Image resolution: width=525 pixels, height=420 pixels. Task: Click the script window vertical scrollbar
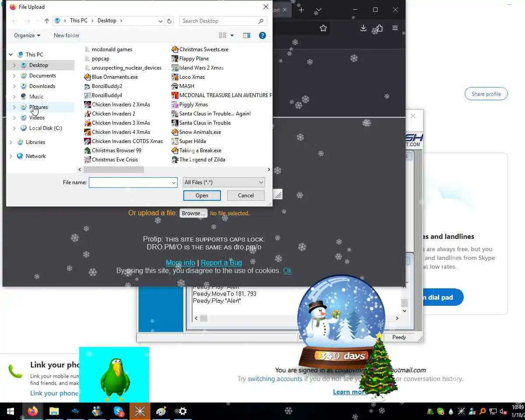[x=404, y=304]
